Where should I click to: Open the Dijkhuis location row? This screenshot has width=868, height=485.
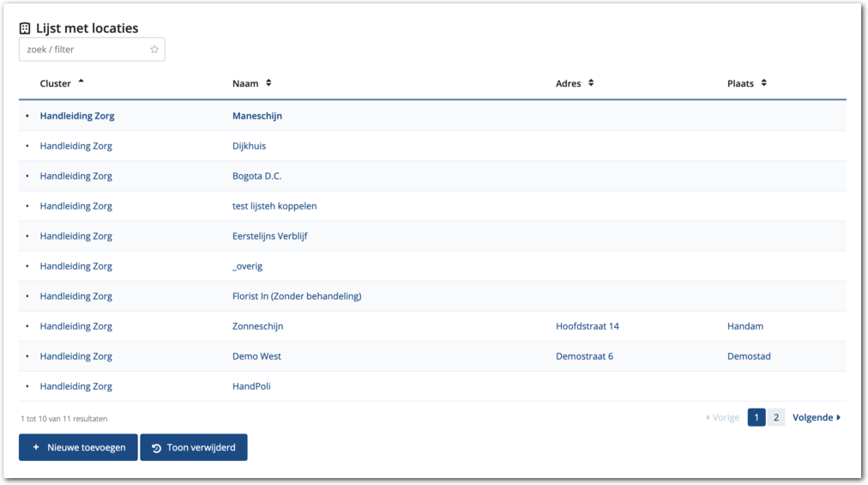pyautogui.click(x=249, y=146)
